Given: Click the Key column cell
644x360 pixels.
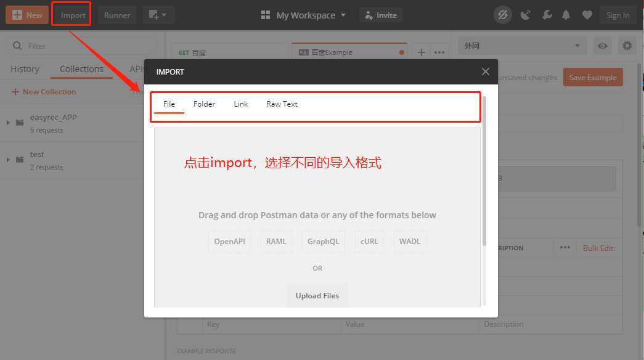Looking at the screenshot, I should (x=272, y=324).
